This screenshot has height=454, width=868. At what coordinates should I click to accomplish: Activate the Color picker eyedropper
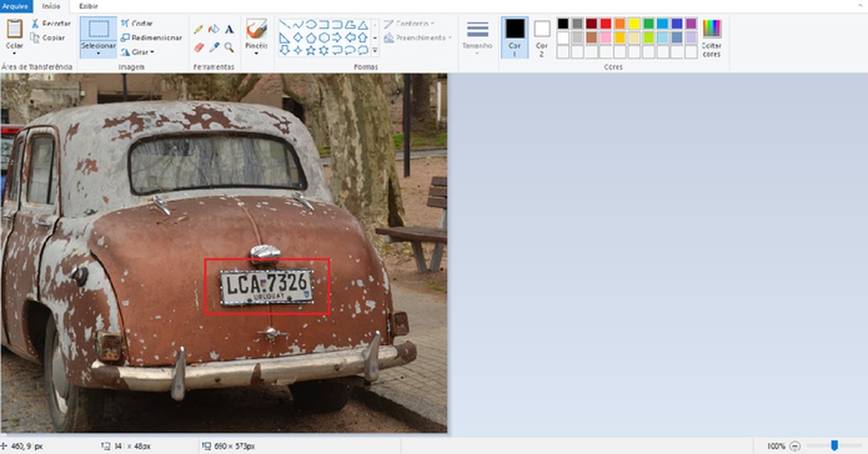coord(213,47)
